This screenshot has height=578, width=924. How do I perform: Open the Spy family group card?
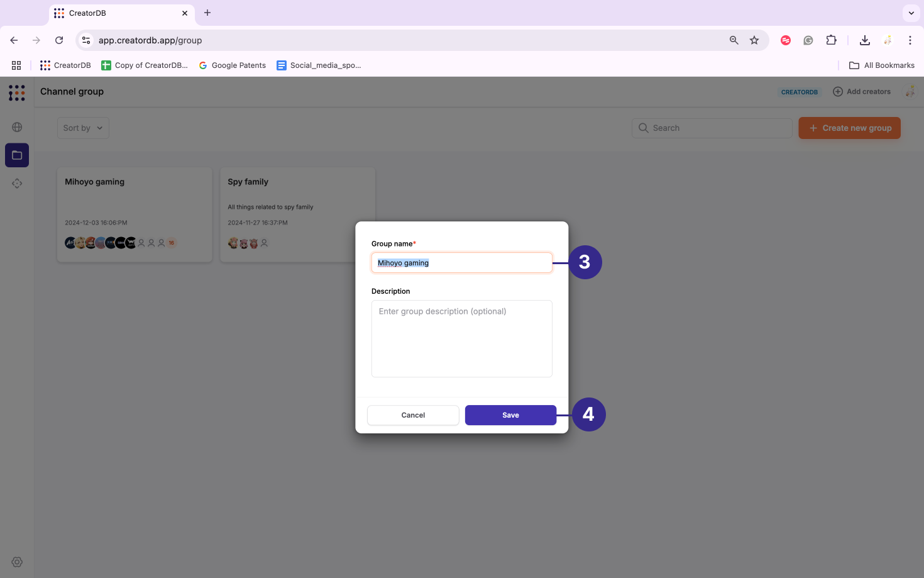298,214
